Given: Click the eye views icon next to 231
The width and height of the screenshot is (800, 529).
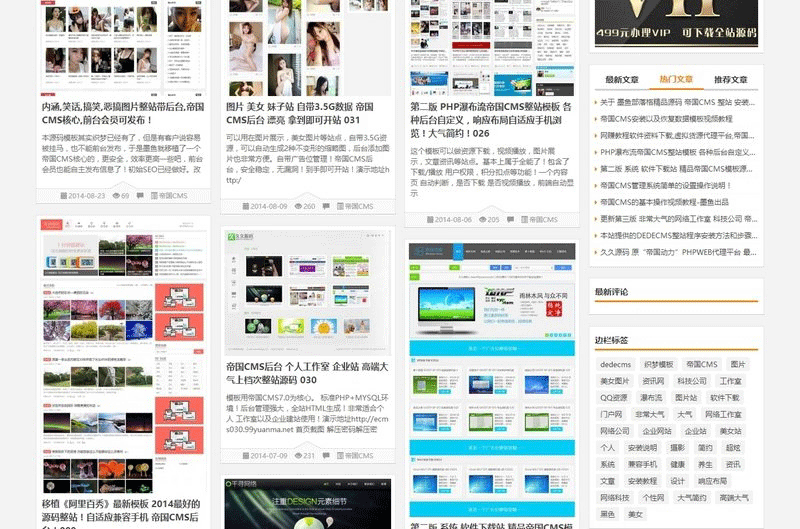Looking at the screenshot, I should (298, 456).
